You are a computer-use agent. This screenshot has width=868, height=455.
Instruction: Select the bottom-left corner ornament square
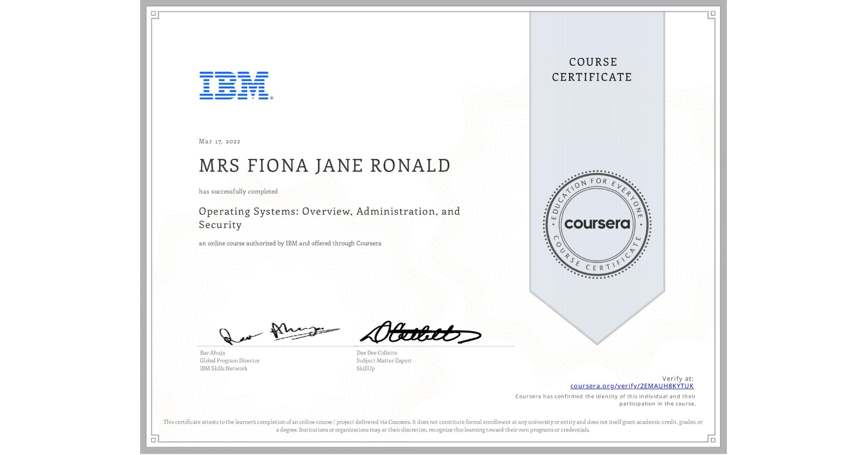point(154,439)
